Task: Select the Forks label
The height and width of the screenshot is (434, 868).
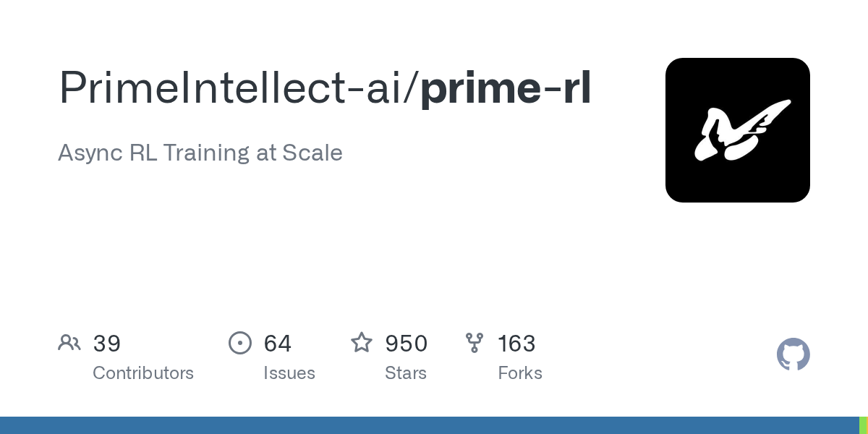Action: pyautogui.click(x=520, y=373)
